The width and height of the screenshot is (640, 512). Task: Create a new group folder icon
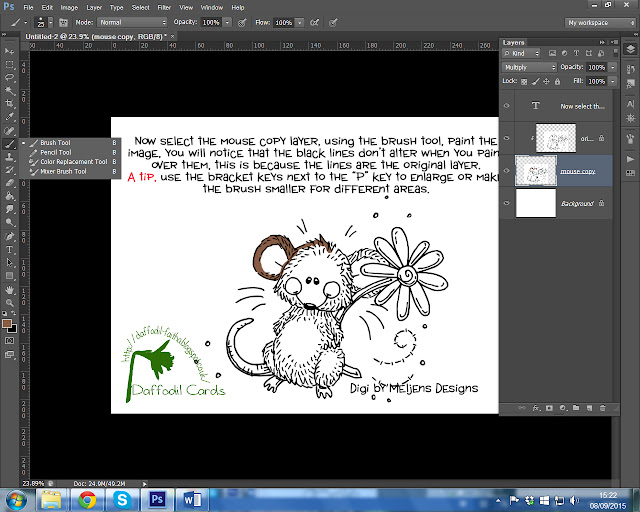coord(576,408)
